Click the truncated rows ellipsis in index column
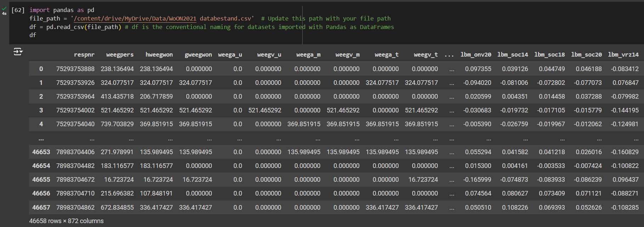644x227 pixels. [x=41, y=138]
